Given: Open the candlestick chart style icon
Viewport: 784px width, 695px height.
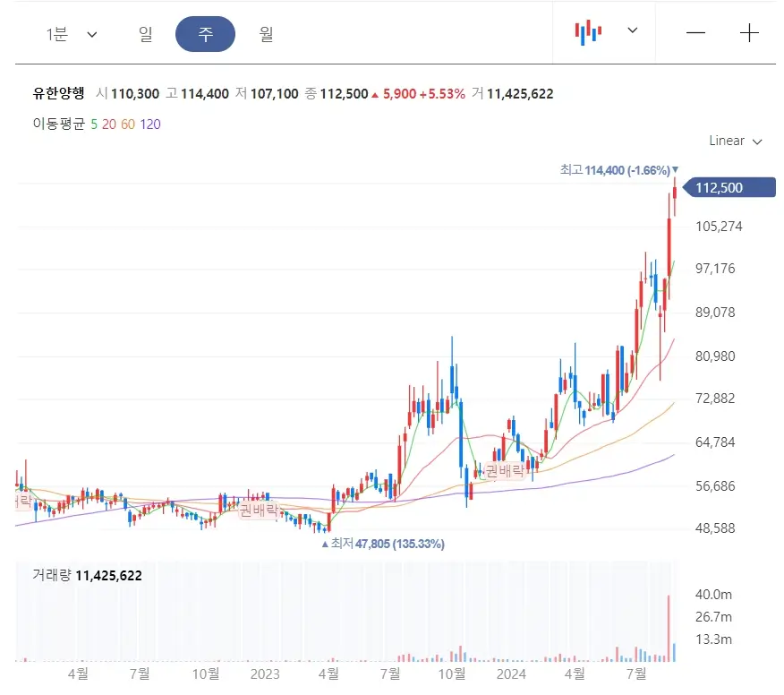Looking at the screenshot, I should point(587,32).
